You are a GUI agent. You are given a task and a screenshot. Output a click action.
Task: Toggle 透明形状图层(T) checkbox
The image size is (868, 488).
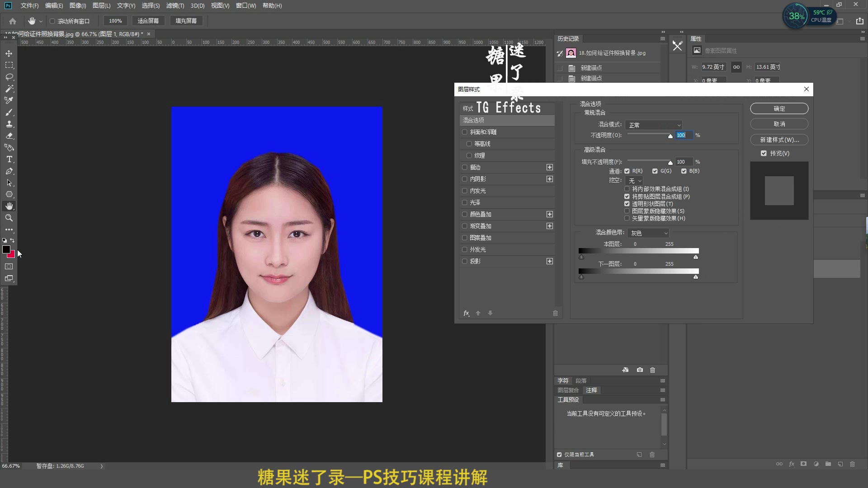[x=627, y=204]
